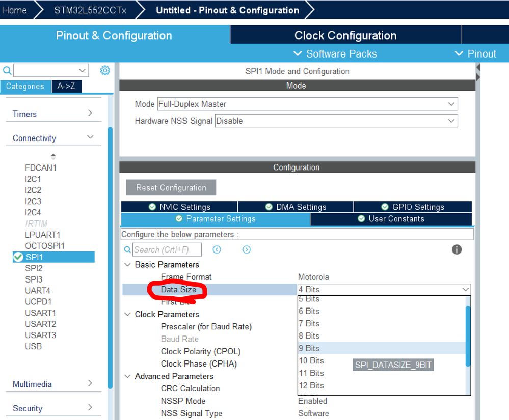The width and height of the screenshot is (509, 420).
Task: Click the magnifier icon beside the category search box
Action: coord(7,70)
